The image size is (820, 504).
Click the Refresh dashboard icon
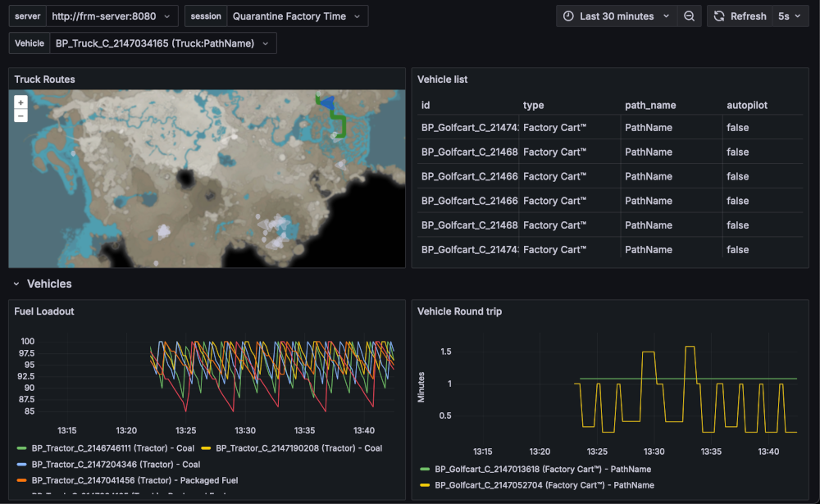pyautogui.click(x=719, y=16)
